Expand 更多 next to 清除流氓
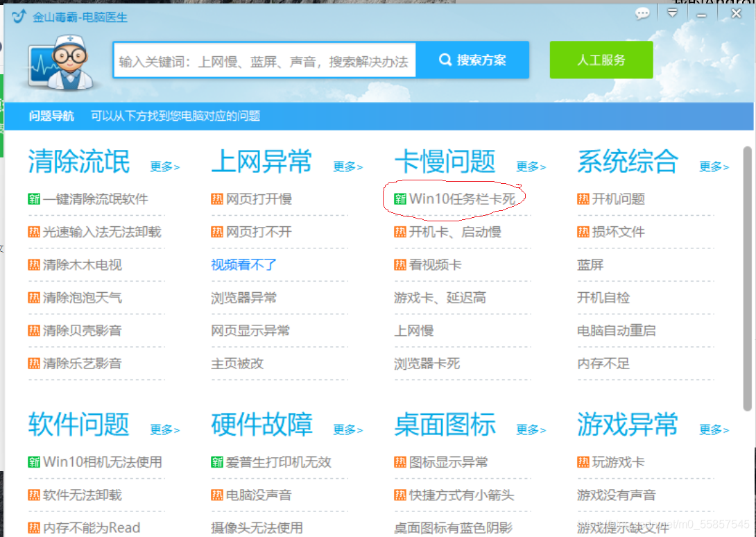The image size is (756, 537). [x=165, y=167]
